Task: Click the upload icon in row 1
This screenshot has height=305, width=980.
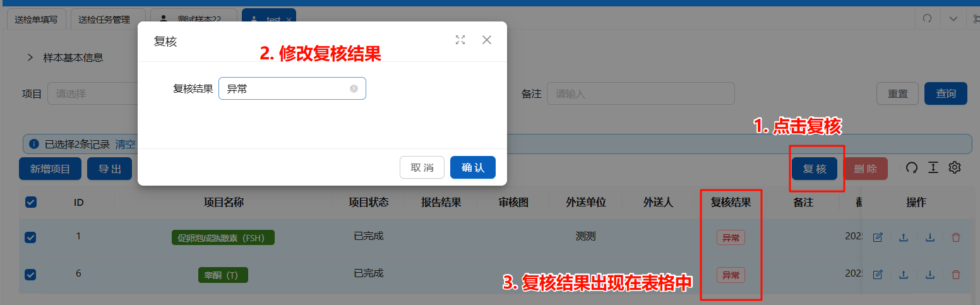Action: tap(904, 238)
